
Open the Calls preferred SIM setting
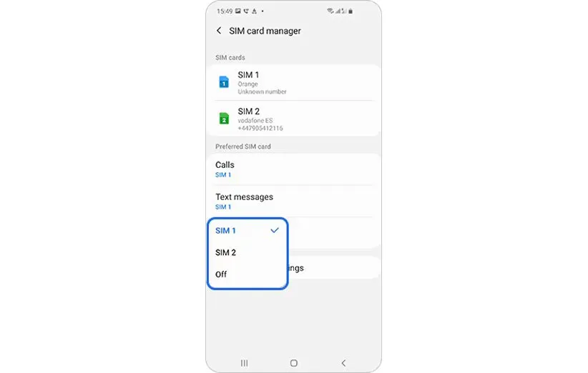point(293,169)
